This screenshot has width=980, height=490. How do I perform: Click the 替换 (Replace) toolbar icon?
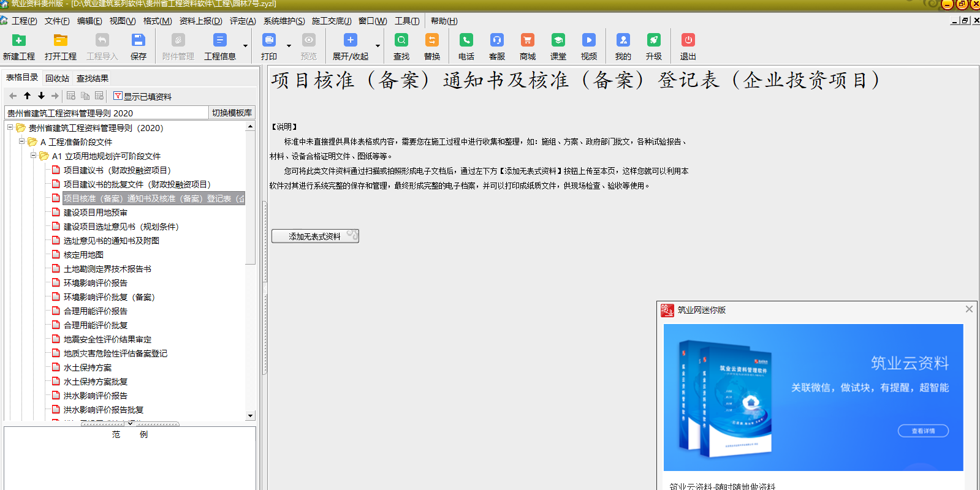[431, 40]
